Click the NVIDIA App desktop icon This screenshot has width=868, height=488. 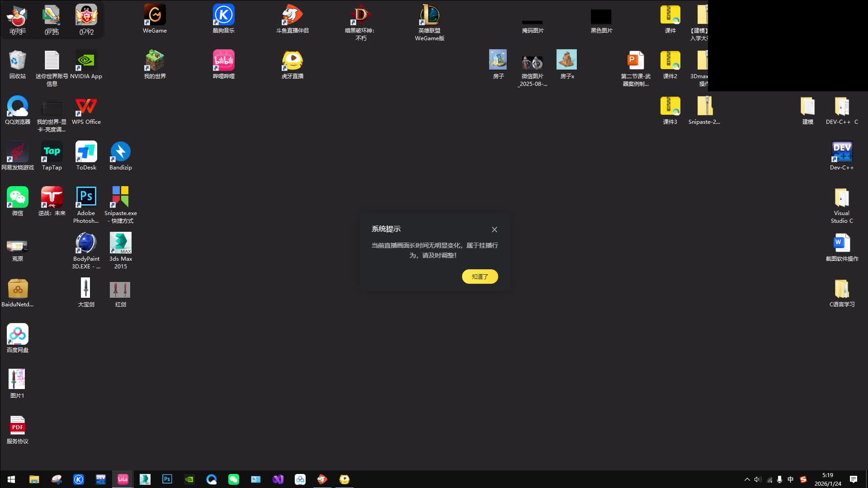tap(86, 61)
